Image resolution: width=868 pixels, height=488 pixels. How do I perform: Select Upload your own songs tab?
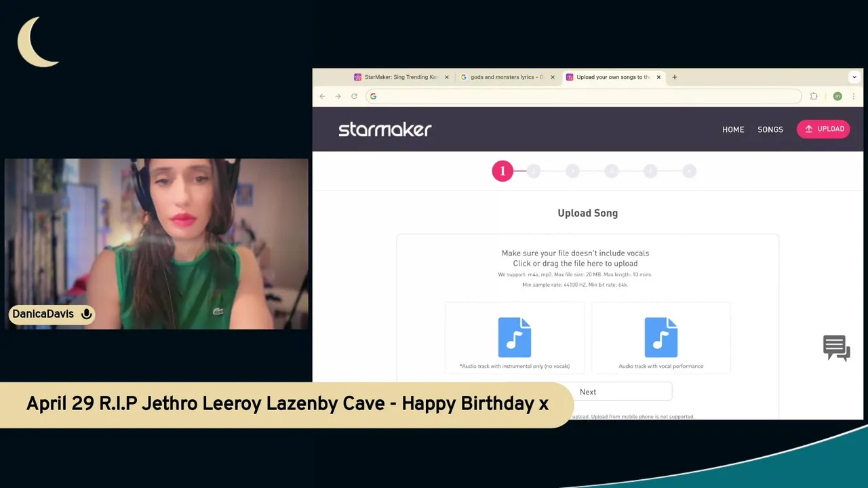click(x=614, y=77)
